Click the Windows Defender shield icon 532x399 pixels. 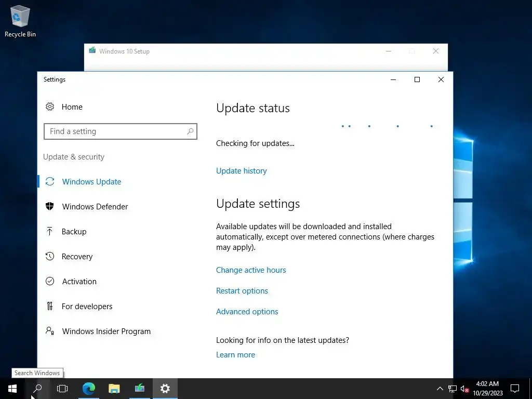[50, 206]
